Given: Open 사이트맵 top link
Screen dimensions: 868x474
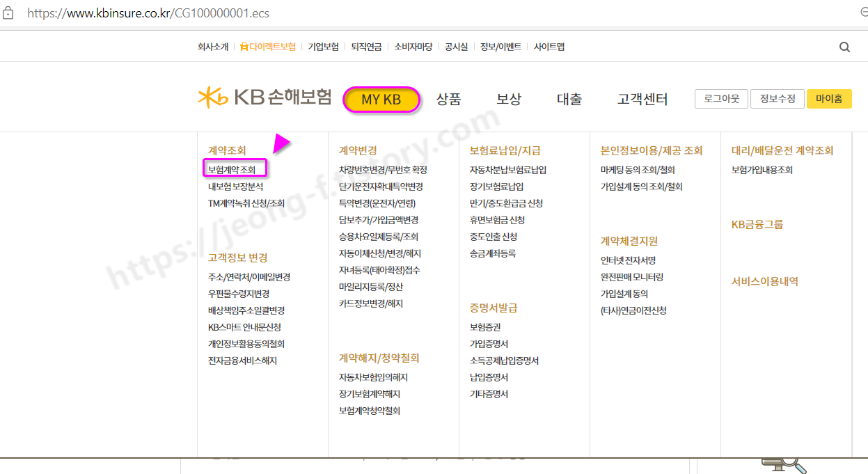Looking at the screenshot, I should pos(549,47).
